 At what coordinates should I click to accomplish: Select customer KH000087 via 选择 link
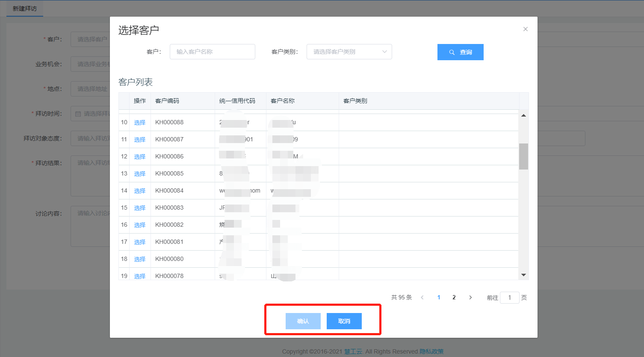tap(140, 140)
